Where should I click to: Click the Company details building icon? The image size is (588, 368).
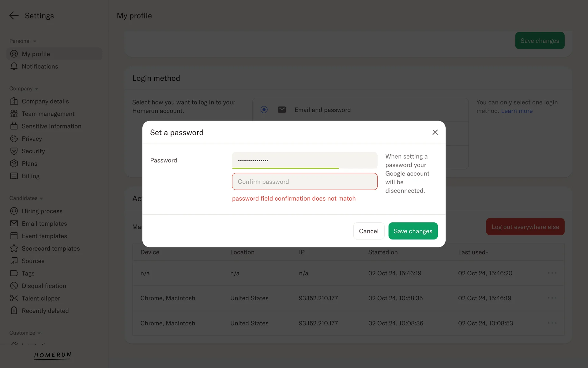[x=14, y=101]
